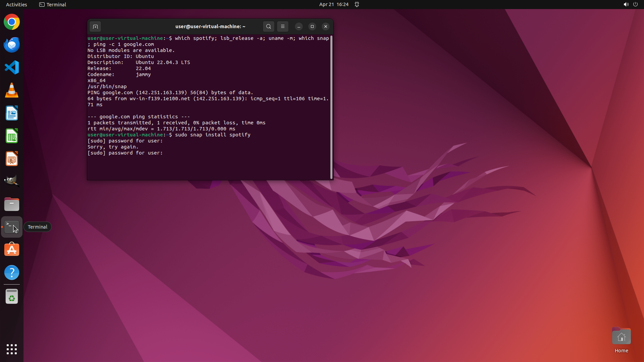The height and width of the screenshot is (362, 644).
Task: Open the Terminal app menu in top bar
Action: coord(53,4)
